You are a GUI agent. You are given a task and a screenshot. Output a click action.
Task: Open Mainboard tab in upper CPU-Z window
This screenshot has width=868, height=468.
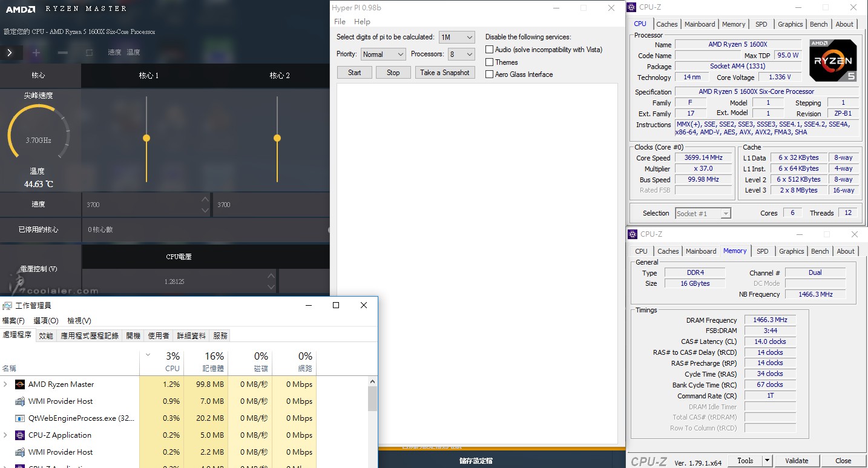[700, 24]
